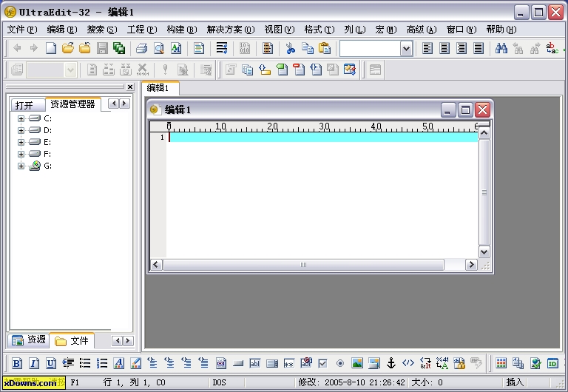Image resolution: width=568 pixels, height=392 pixels.
Task: Click the Save diskette icon
Action: [102, 48]
